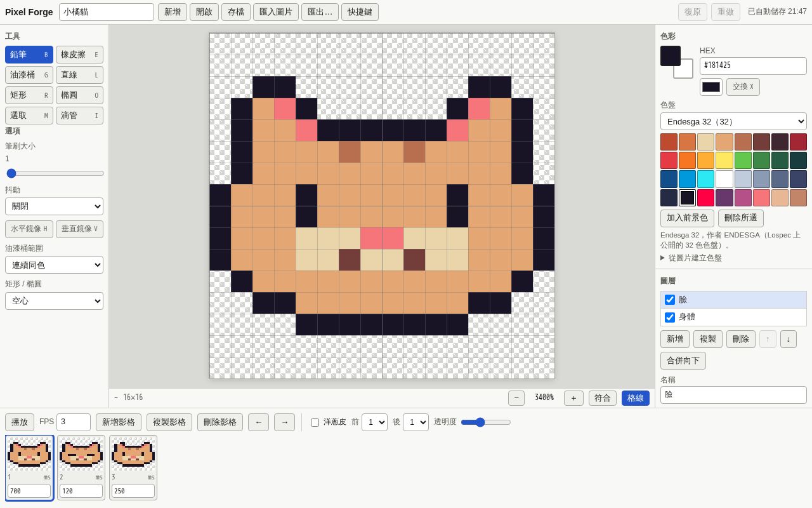Image resolution: width=812 pixels, height=508 pixels.
Task: Open the Endesga 32 palette dropdown
Action: (x=733, y=121)
